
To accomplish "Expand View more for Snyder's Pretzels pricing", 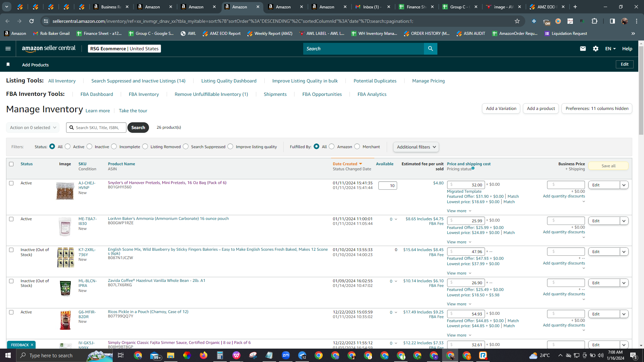I will coord(459,211).
